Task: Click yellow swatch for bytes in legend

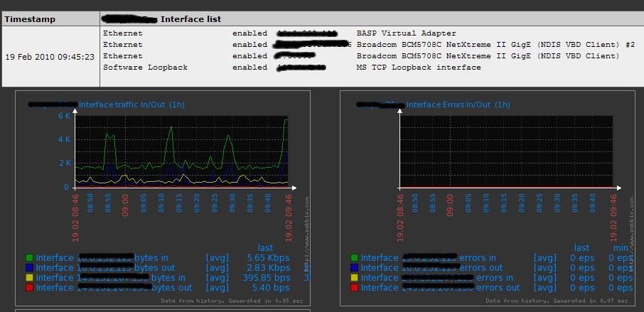Action: click(30, 278)
